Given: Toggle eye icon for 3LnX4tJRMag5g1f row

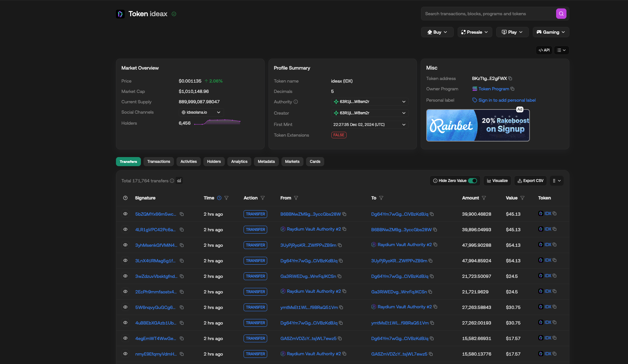Looking at the screenshot, I should click(125, 260).
